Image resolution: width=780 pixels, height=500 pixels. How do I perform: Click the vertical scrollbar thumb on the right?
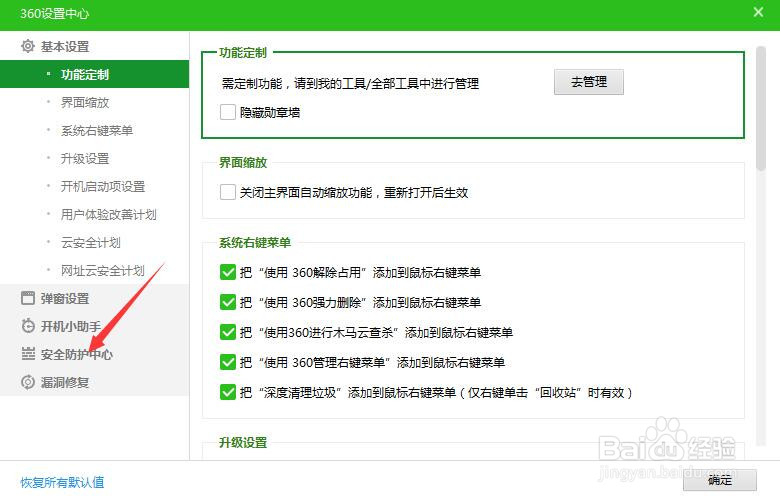click(x=761, y=108)
